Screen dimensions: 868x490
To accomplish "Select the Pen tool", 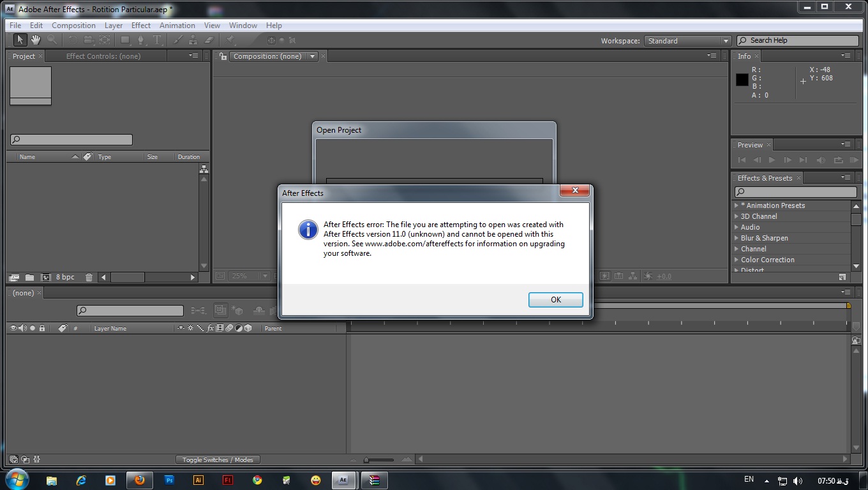I will tap(142, 40).
